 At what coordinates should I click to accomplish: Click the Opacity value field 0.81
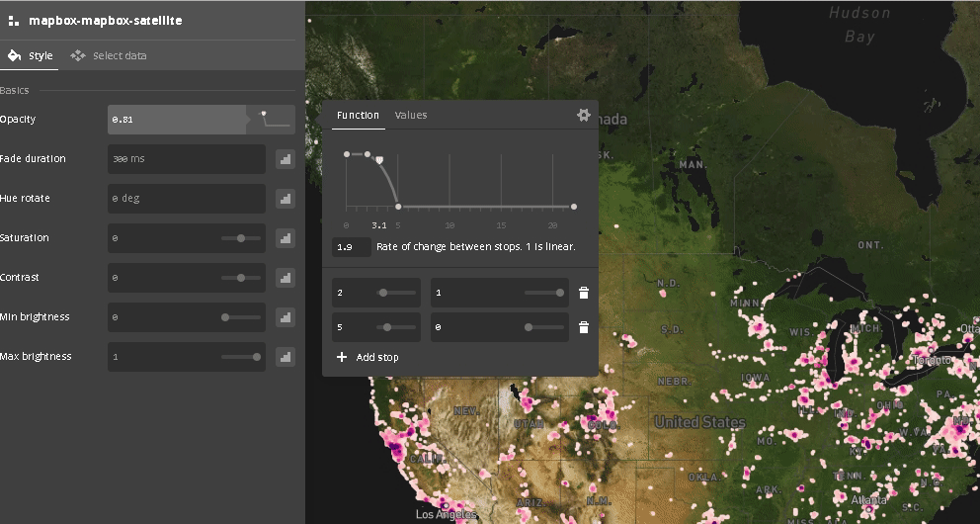(177, 120)
